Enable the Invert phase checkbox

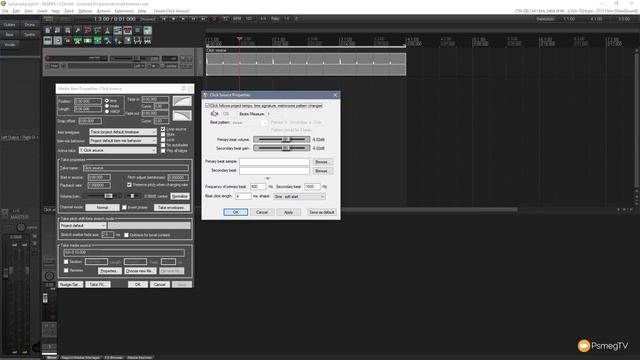124,207
